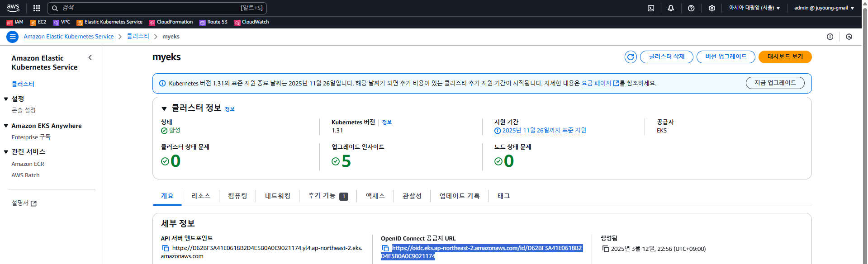Collapse the 설정 navigation section
The width and height of the screenshot is (868, 264).
coord(6,99)
